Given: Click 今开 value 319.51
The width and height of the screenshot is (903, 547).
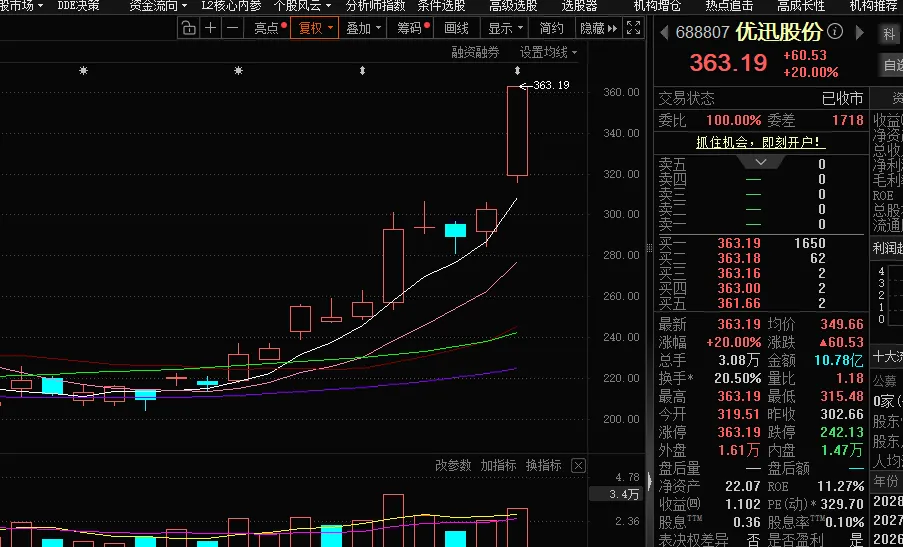Looking at the screenshot, I should pos(739,414).
